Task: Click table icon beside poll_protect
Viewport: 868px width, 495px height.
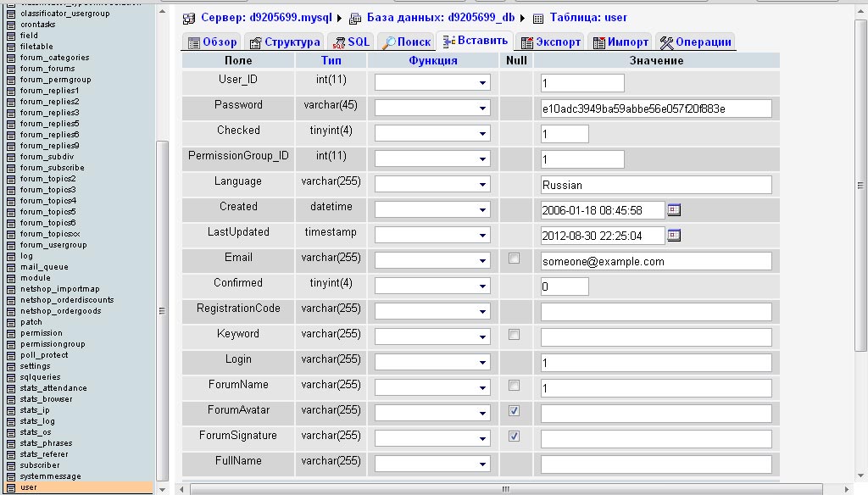Action: [x=10, y=355]
